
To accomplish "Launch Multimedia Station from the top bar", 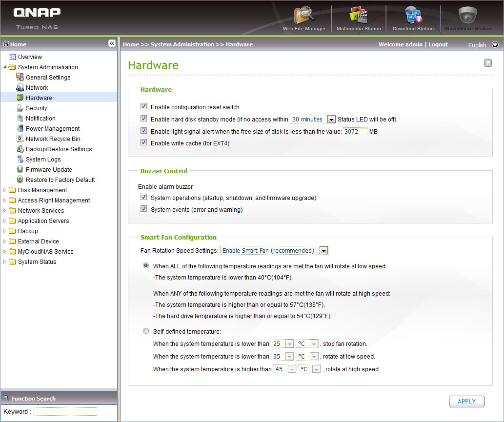I will click(359, 16).
